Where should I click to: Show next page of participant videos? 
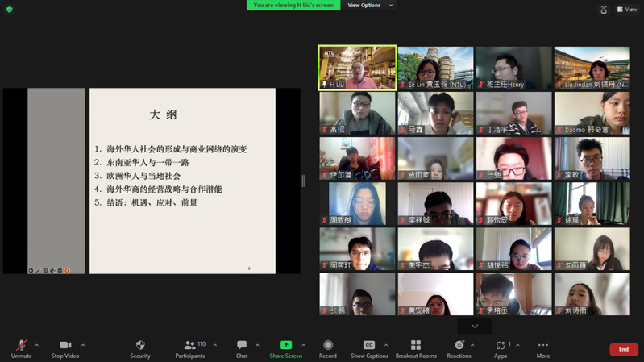(474, 326)
